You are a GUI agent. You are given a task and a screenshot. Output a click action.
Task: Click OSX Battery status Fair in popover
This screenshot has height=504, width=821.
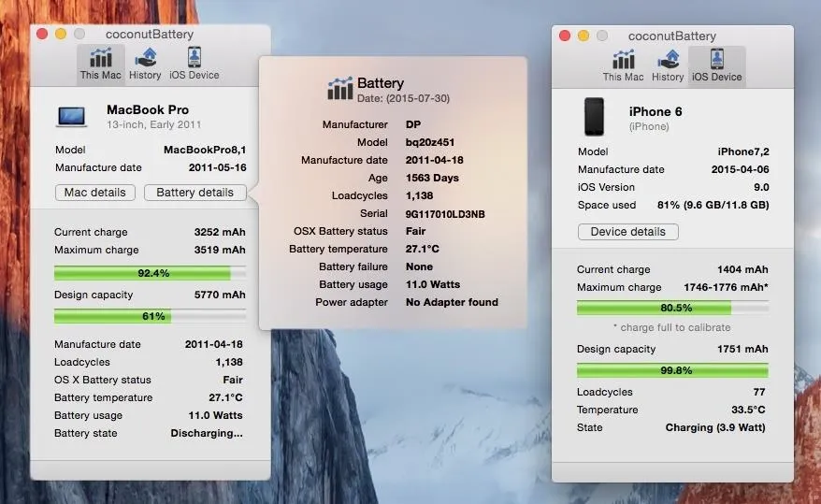416,231
